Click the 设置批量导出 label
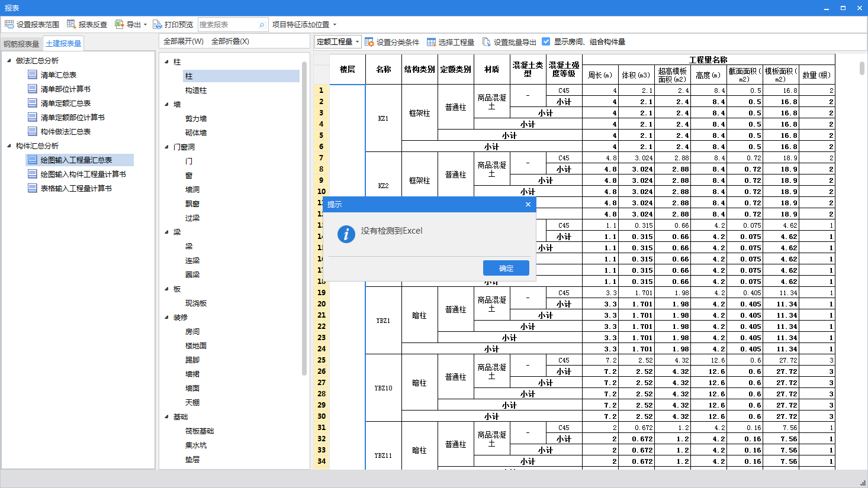Viewport: 868px width, 488px height. (x=515, y=42)
